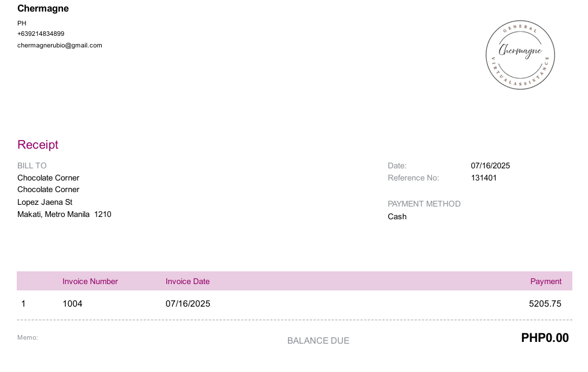The height and width of the screenshot is (372, 588).
Task: Click the Cash payment method value
Action: pyautogui.click(x=397, y=216)
